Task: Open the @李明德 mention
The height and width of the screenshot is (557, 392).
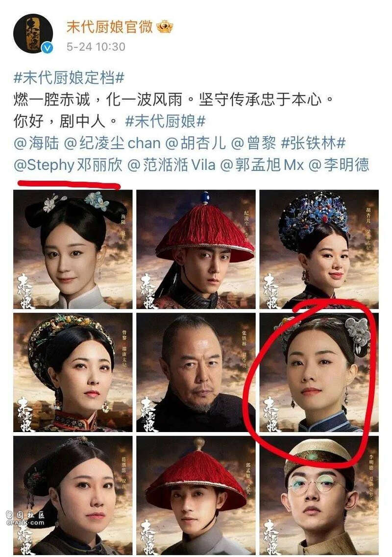Action: (339, 165)
